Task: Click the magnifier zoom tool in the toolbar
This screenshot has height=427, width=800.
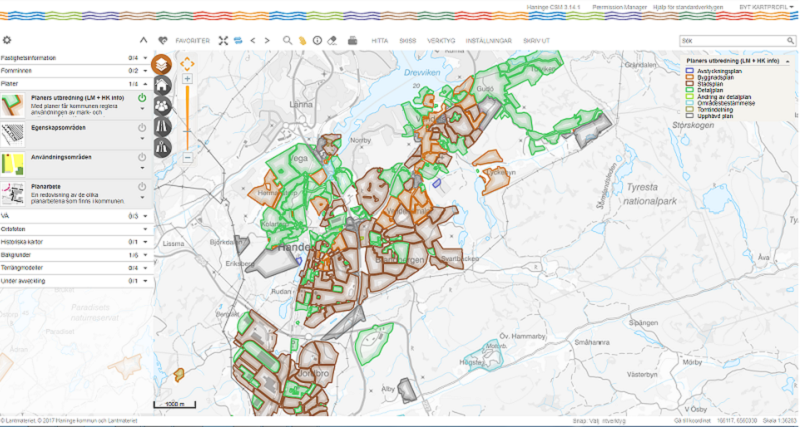Action: 287,40
